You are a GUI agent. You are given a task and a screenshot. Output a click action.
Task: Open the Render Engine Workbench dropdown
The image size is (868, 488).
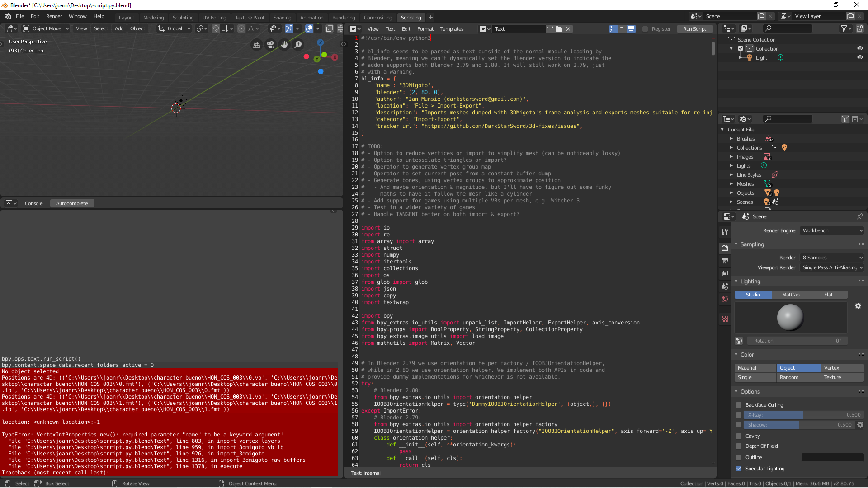[x=832, y=230]
